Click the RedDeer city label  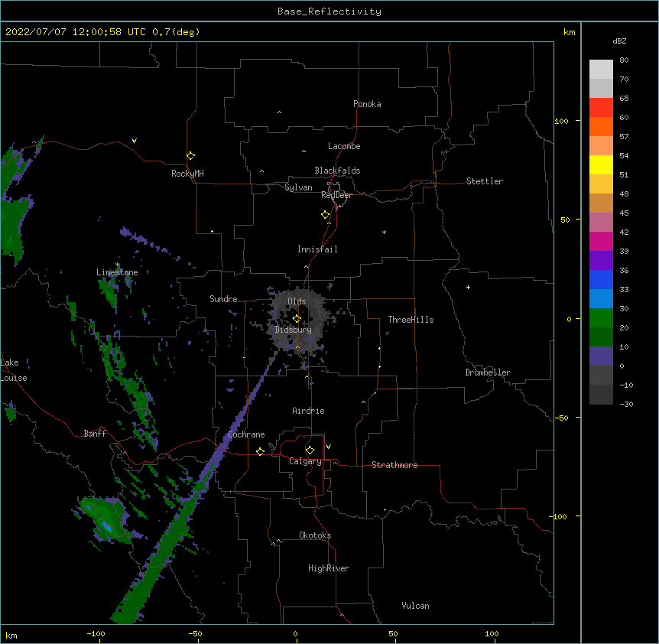(x=336, y=195)
